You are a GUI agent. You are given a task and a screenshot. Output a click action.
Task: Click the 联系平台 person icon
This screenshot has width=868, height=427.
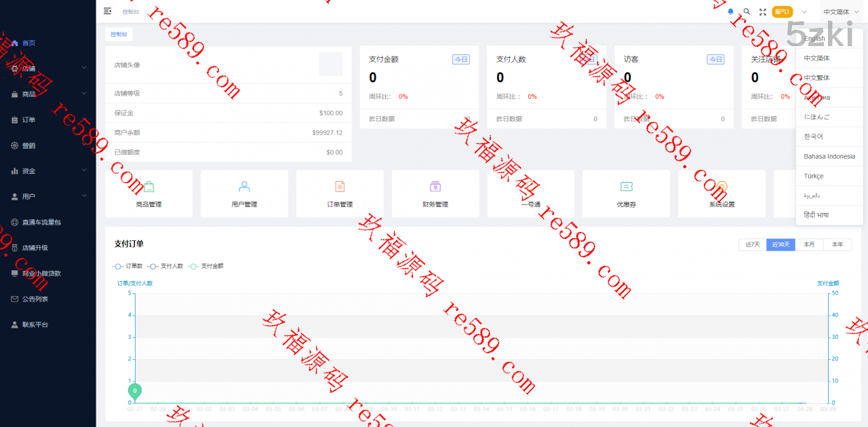15,324
